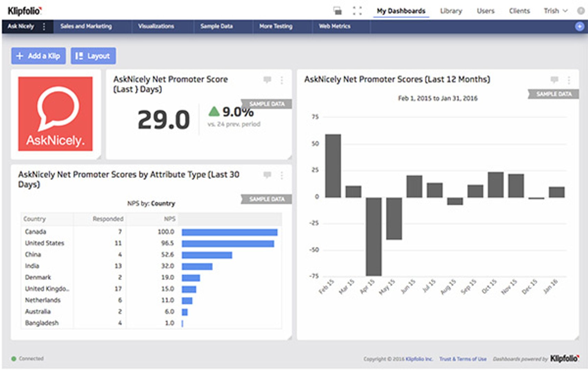Add a new dashboard tab with plus icon
The width and height of the screenshot is (588, 371).
coord(579,26)
